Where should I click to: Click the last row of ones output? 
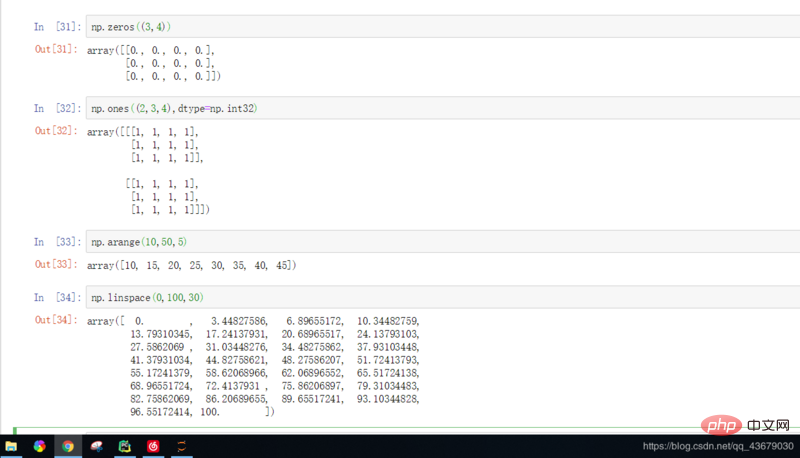[x=170, y=210]
